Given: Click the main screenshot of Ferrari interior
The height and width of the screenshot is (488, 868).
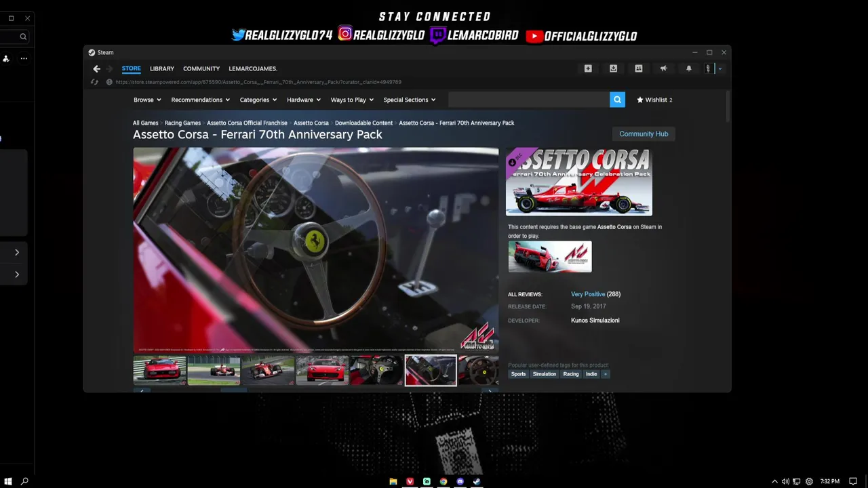Looking at the screenshot, I should pos(315,250).
